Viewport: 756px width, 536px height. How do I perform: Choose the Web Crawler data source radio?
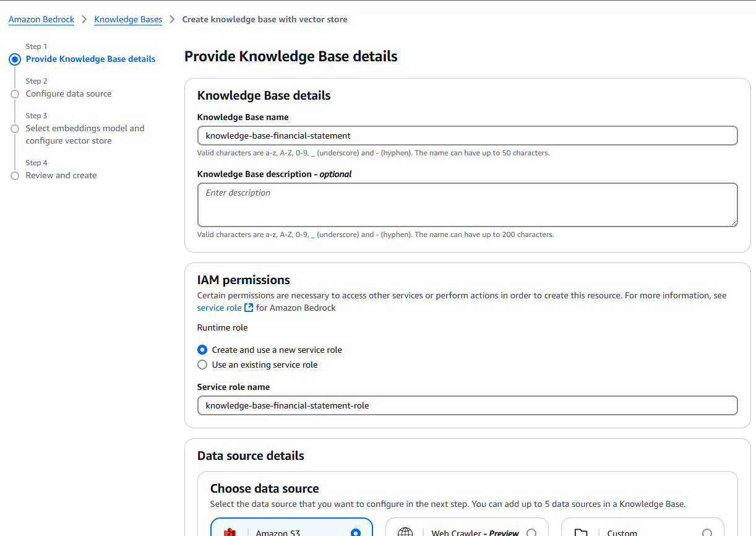[x=531, y=533]
